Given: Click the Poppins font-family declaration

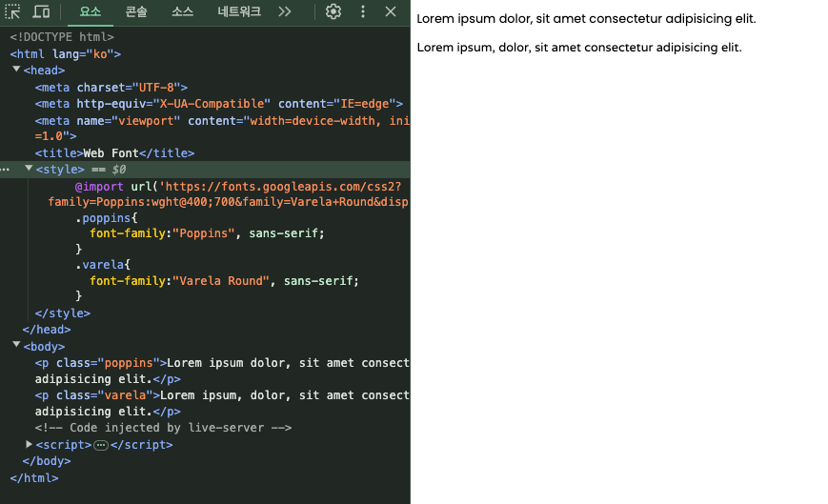Looking at the screenshot, I should tap(207, 233).
